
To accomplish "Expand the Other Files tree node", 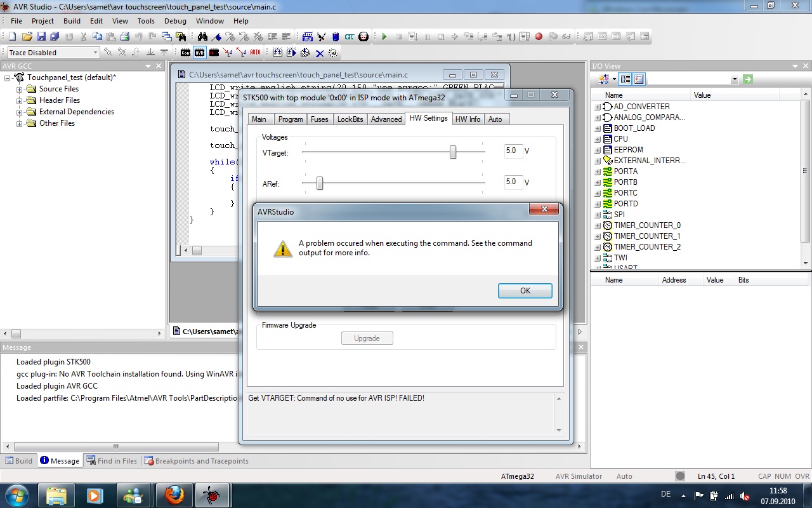I will pos(19,123).
